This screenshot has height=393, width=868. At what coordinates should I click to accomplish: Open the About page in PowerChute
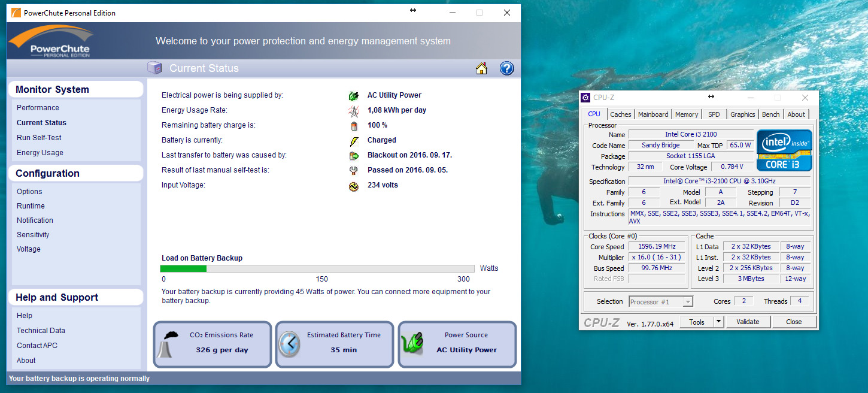[26, 361]
